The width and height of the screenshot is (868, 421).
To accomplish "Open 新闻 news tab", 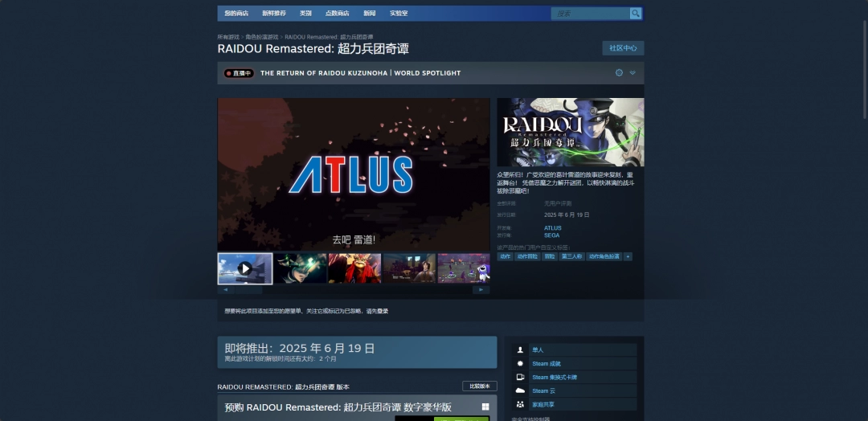I will pyautogui.click(x=369, y=14).
